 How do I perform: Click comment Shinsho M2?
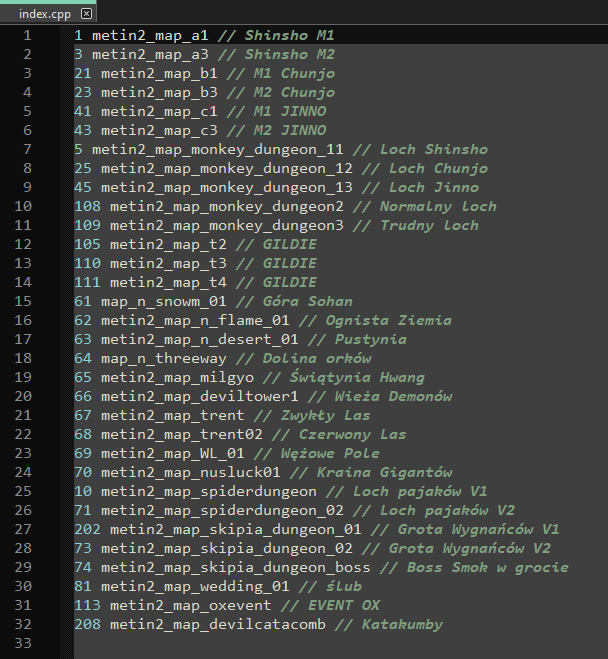290,54
